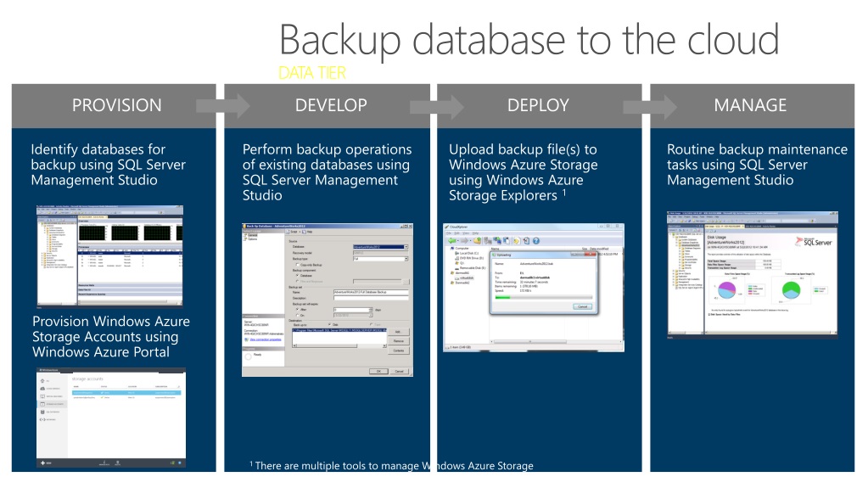
Task: Open the SSMS Disk Usage report thumbnail
Action: coord(753,273)
